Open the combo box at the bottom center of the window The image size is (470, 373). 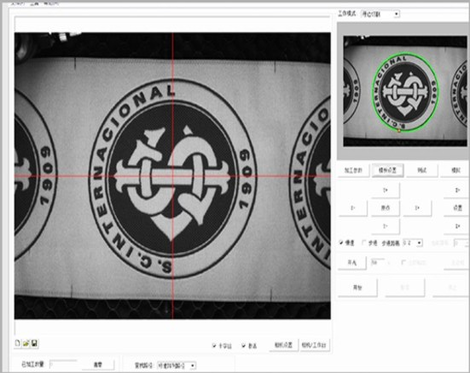click(176, 365)
